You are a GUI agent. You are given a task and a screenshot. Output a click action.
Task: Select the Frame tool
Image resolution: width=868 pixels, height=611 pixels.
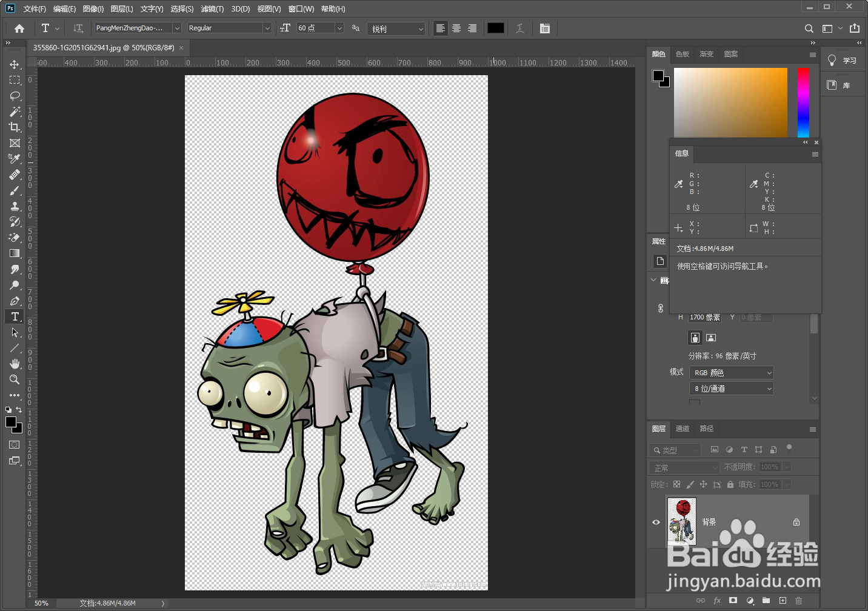point(15,143)
